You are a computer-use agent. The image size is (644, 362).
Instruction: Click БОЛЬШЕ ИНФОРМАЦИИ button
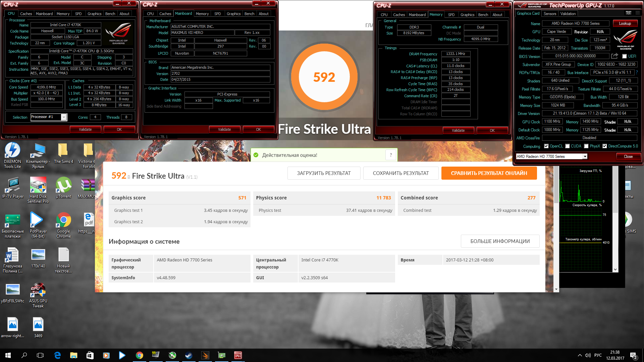500,241
